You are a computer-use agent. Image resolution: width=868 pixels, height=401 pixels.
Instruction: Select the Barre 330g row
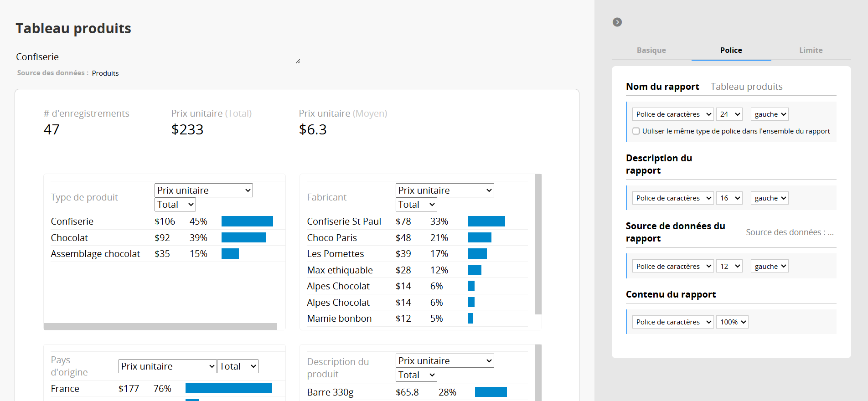[417, 392]
